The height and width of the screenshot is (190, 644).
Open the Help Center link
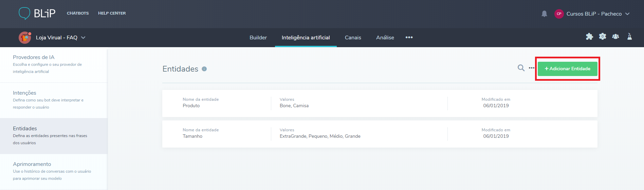(x=112, y=13)
